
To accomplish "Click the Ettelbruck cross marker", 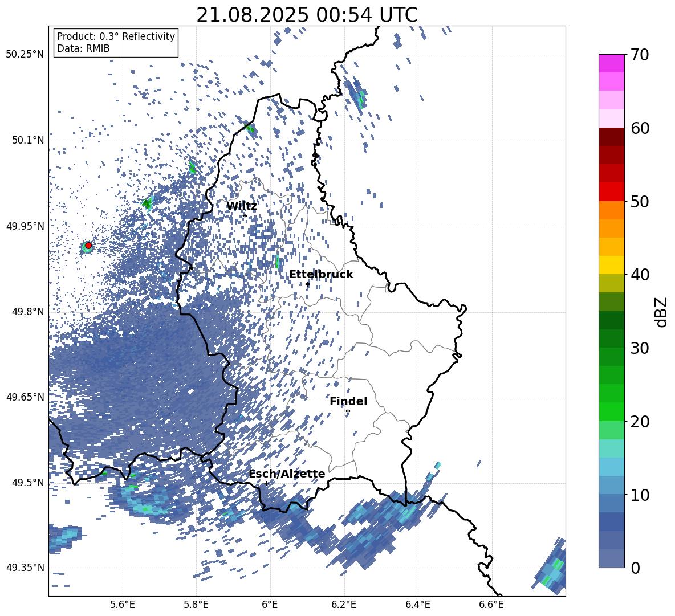I will point(307,284).
